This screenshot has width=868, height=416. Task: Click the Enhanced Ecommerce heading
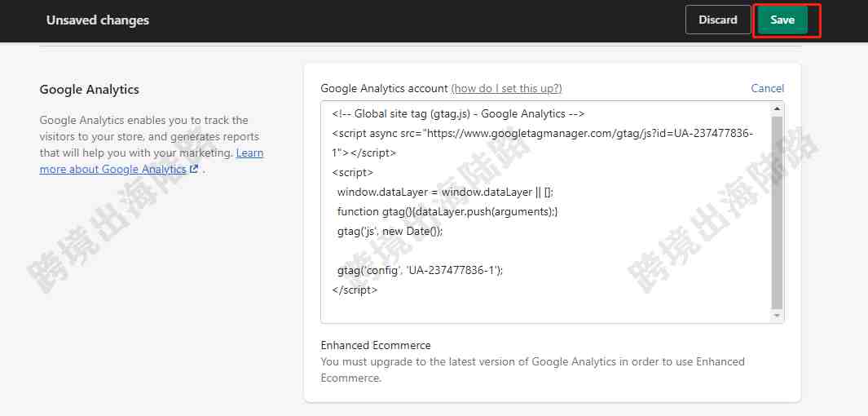pos(376,345)
